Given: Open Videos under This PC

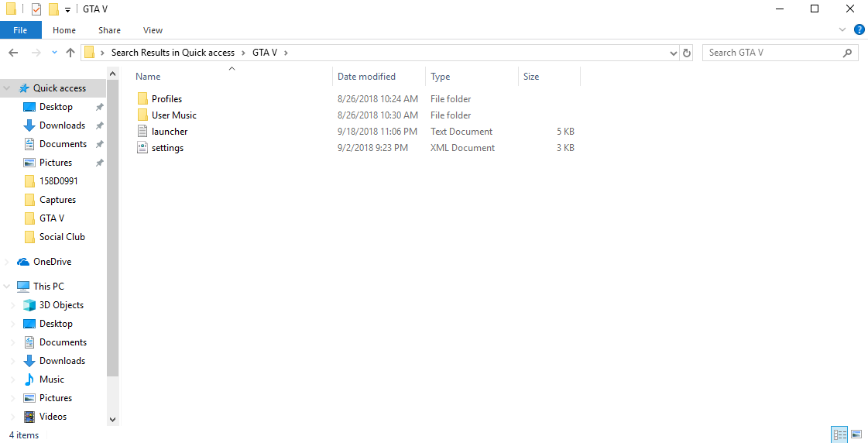Looking at the screenshot, I should [x=53, y=417].
